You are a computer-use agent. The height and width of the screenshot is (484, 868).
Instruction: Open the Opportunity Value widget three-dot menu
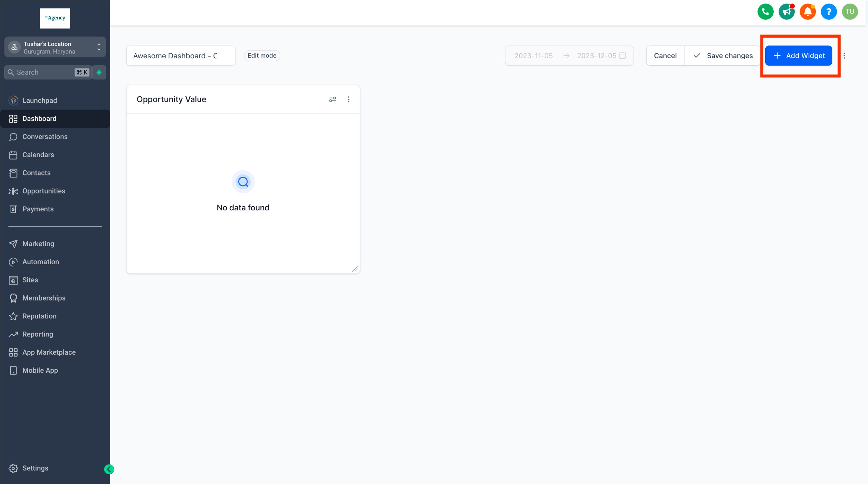pyautogui.click(x=349, y=100)
